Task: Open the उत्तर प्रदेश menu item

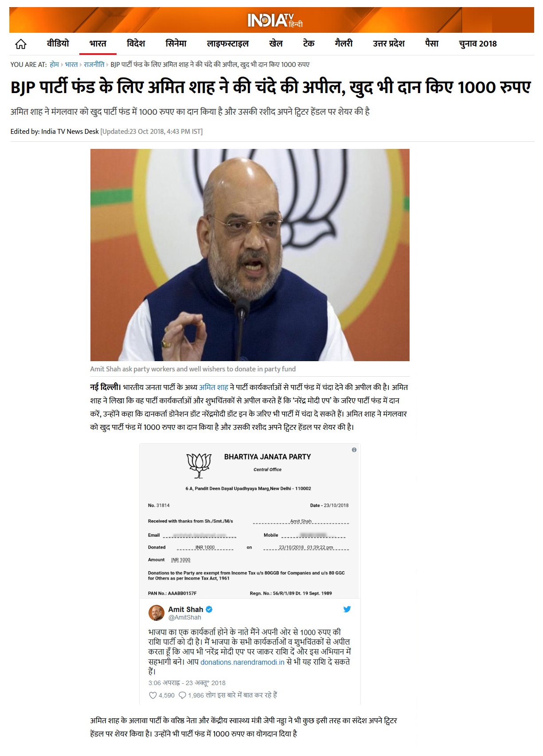Action: [x=389, y=43]
